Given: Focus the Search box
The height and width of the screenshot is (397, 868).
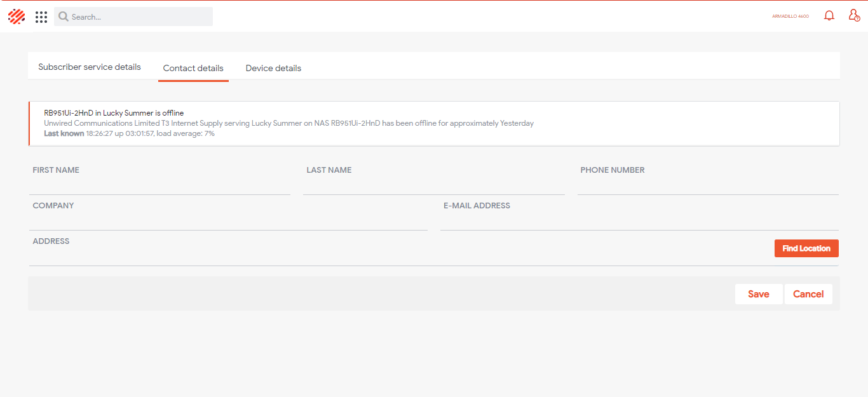Looking at the screenshot, I should click(x=133, y=17).
